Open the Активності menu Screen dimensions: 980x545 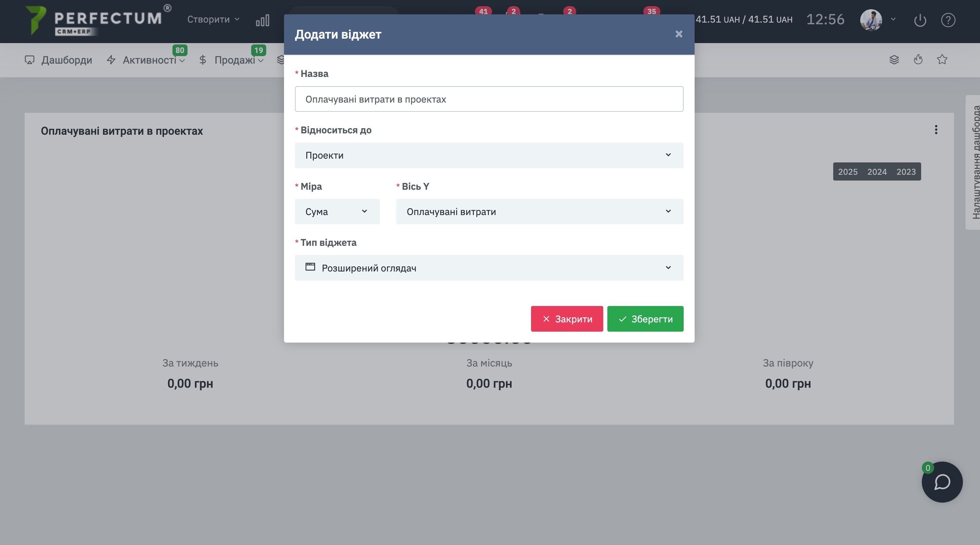(146, 60)
